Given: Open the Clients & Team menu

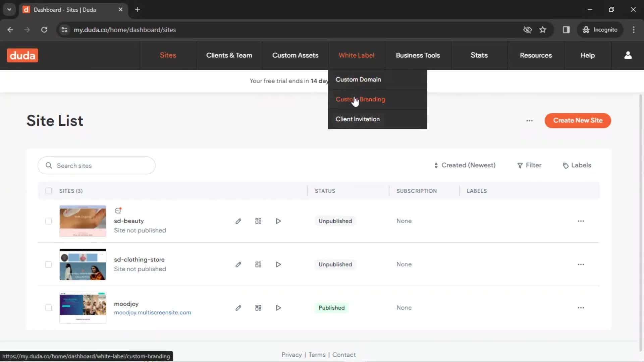Looking at the screenshot, I should pyautogui.click(x=229, y=55).
